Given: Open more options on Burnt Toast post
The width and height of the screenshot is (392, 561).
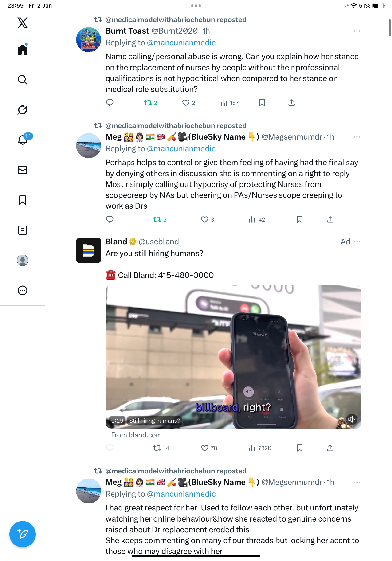Looking at the screenshot, I should (357, 31).
